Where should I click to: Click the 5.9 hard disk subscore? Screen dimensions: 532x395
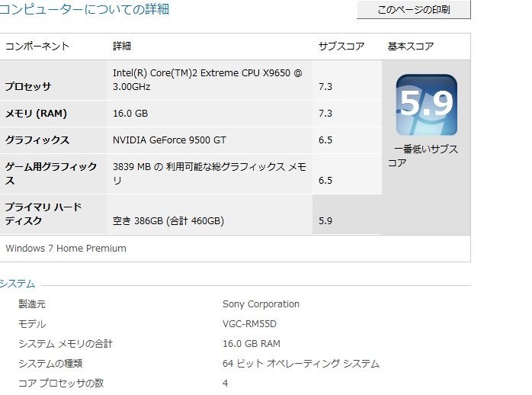click(325, 221)
